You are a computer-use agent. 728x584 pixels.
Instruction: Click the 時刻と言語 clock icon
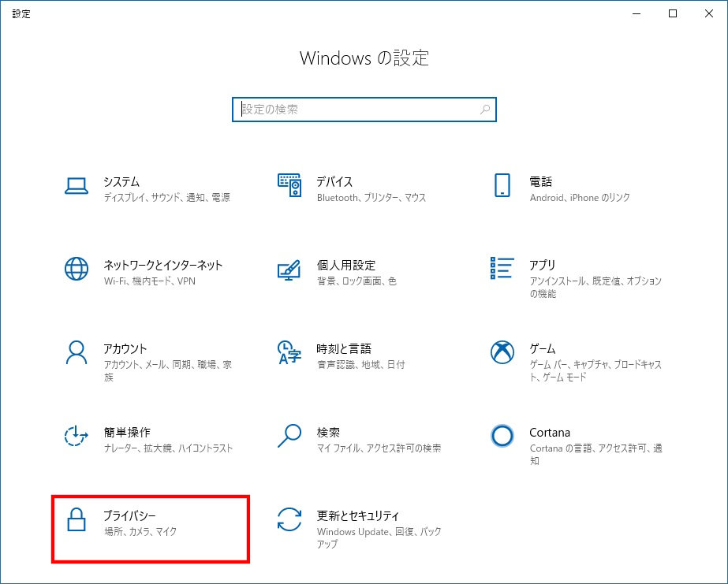click(x=289, y=352)
